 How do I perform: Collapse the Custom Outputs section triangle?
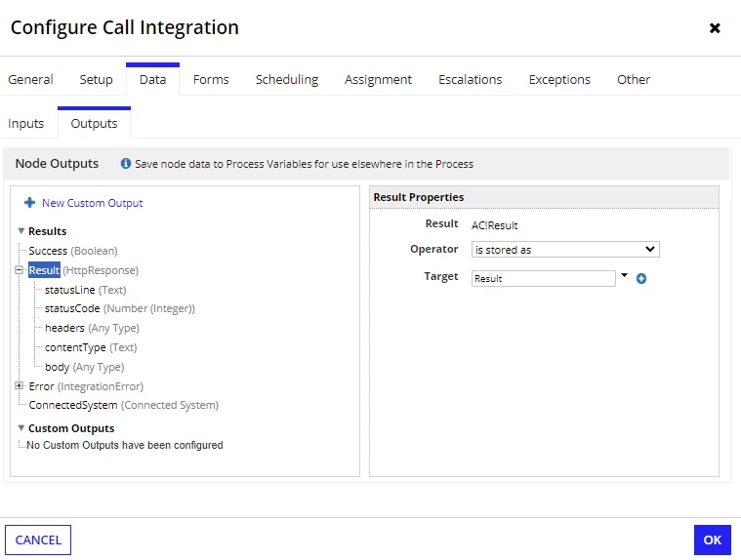[x=21, y=427]
